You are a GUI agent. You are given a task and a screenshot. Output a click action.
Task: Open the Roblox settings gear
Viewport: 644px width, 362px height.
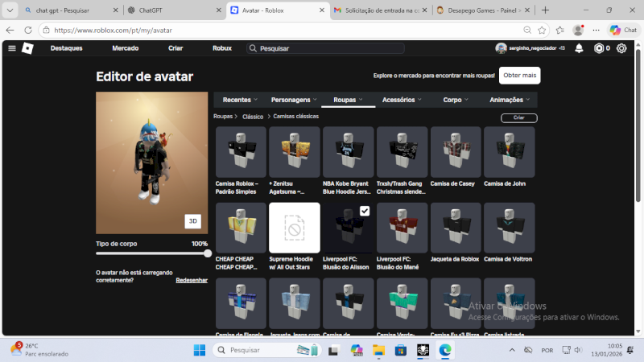[621, 48]
